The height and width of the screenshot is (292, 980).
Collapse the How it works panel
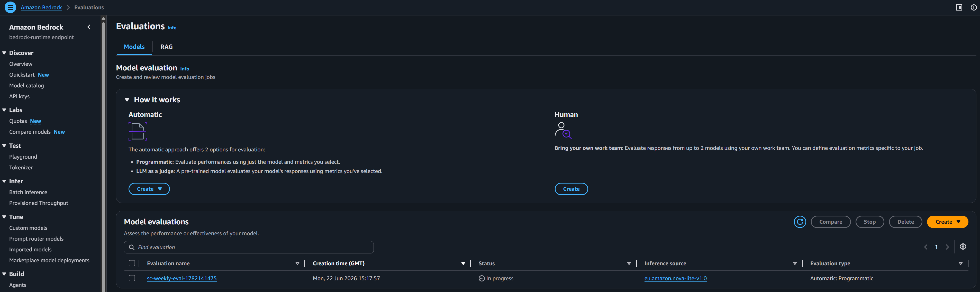coord(127,100)
